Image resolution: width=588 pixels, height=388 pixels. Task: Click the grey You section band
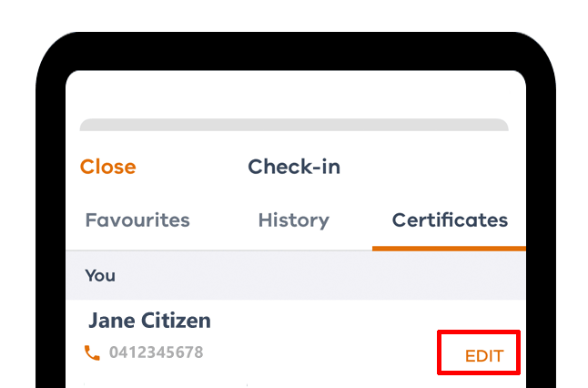click(296, 275)
